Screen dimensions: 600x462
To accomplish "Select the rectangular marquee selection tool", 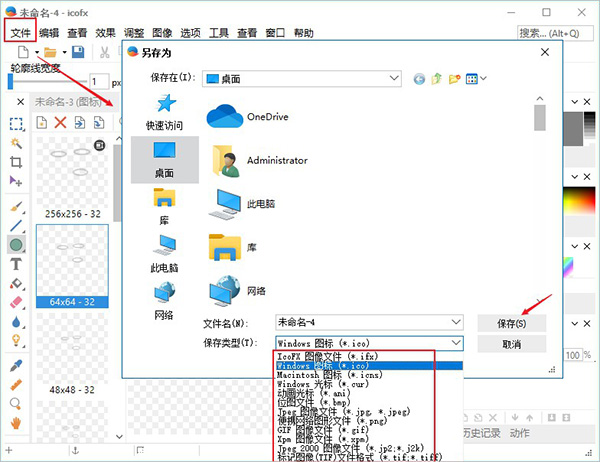I will click(x=17, y=124).
